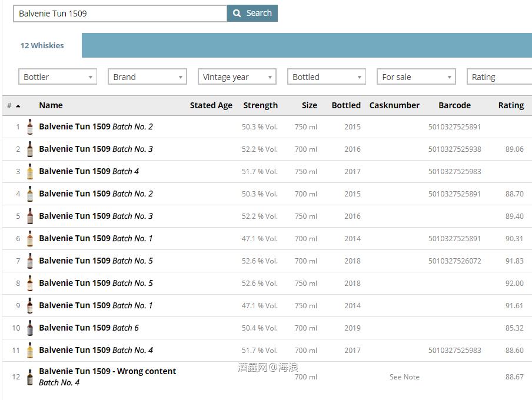The height and width of the screenshot is (400, 532).
Task: Click bottle thumbnail in row 10
Action: 30,328
